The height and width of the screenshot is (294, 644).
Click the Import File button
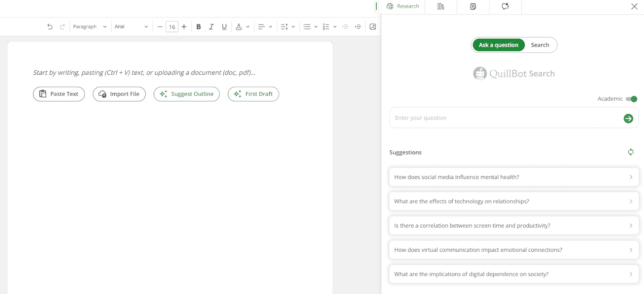tap(119, 94)
